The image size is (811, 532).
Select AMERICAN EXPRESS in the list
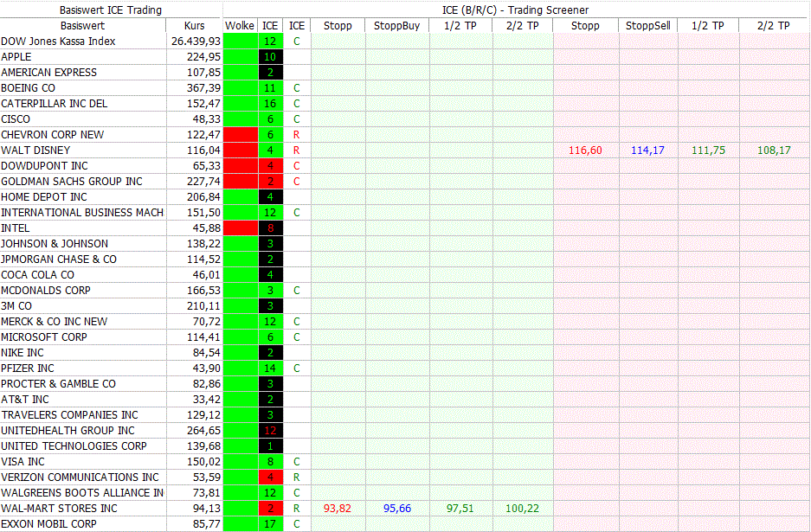click(x=48, y=72)
